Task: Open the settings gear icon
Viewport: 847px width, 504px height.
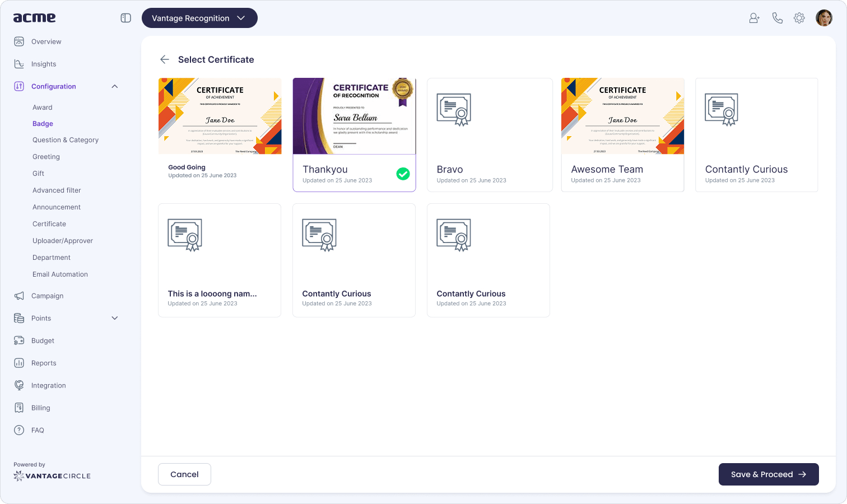Action: tap(799, 18)
